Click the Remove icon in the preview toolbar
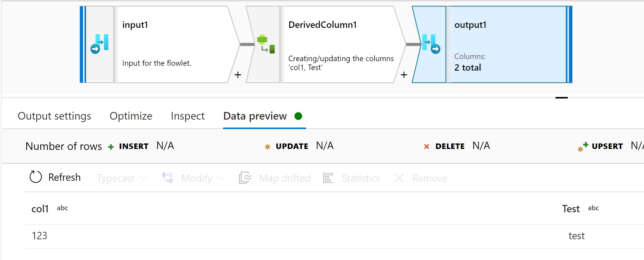Image resolution: width=644 pixels, height=260 pixels. tap(399, 178)
